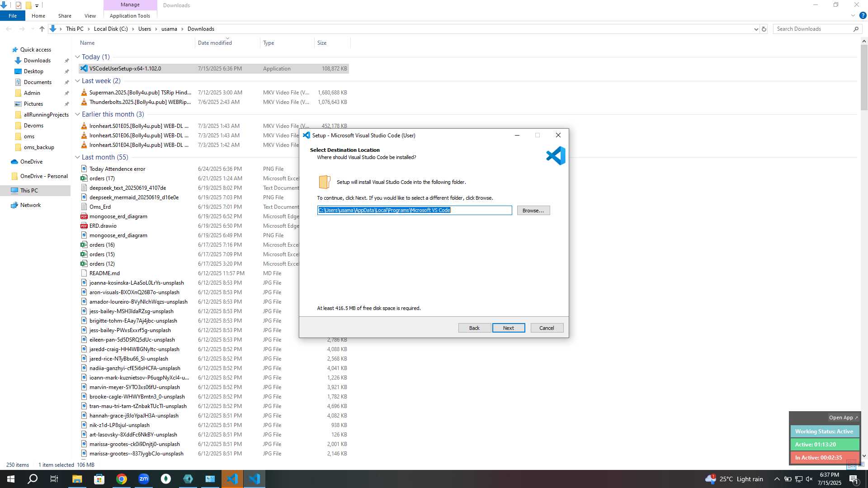Click the Open App link in tracker widget
The height and width of the screenshot is (488, 868).
[x=843, y=418]
